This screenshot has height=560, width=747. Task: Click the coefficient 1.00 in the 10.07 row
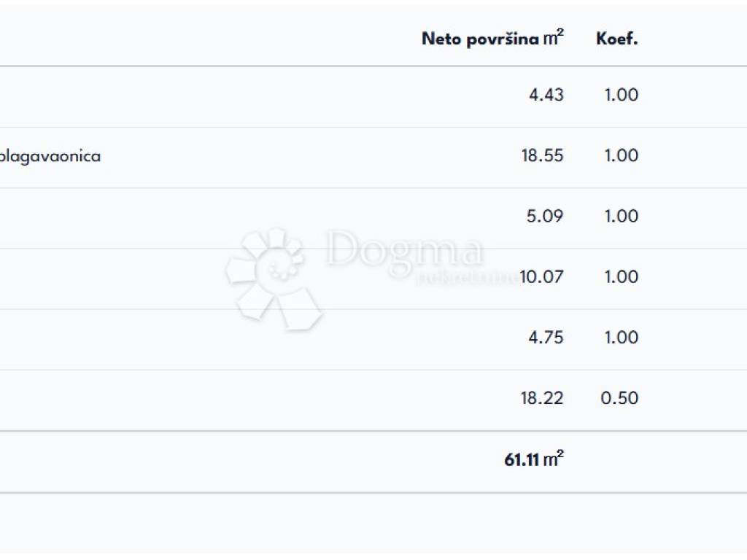point(621,276)
